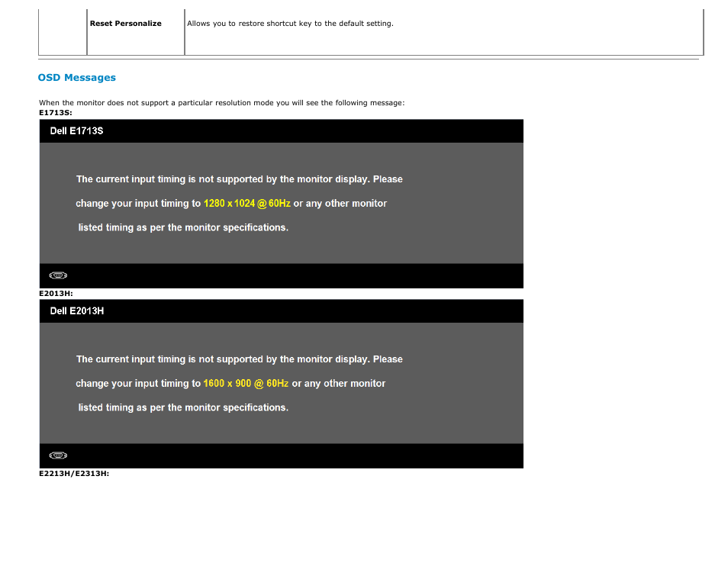Click yellow '1600 x 900 @ 60Hz' text

click(246, 384)
